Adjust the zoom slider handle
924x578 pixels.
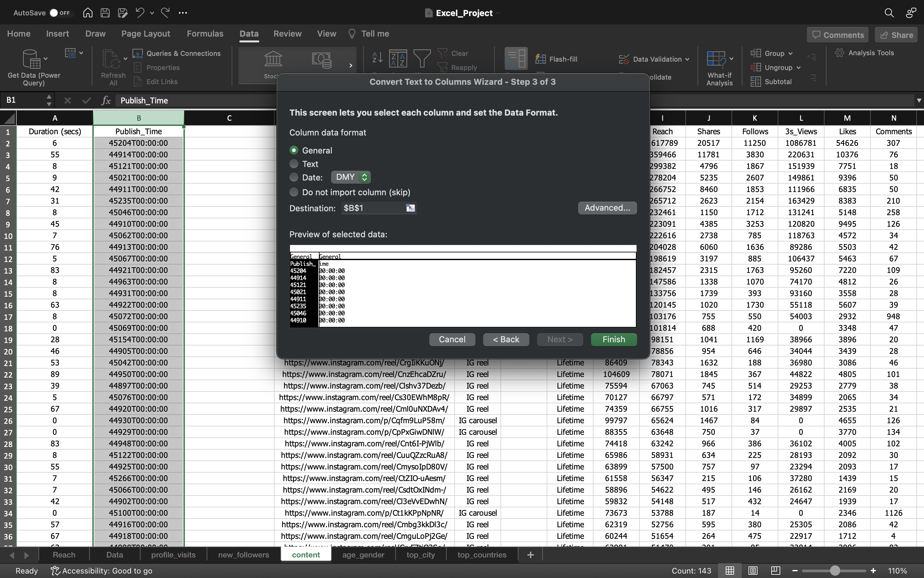tap(835, 571)
